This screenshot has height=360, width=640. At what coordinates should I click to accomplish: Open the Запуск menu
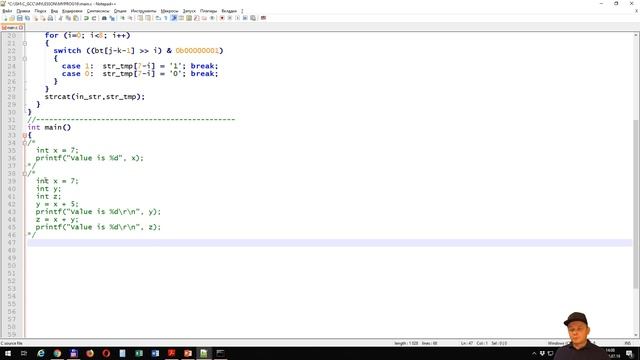pos(189,11)
